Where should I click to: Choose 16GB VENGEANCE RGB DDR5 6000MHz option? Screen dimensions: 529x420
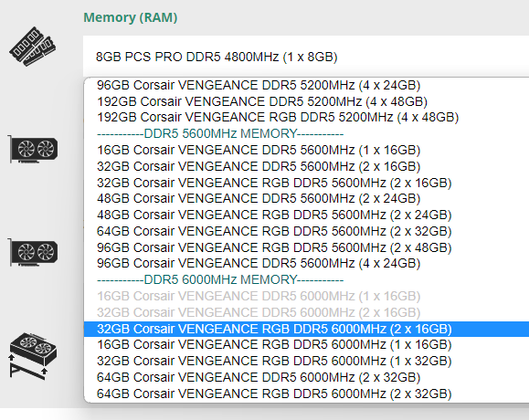(306, 344)
